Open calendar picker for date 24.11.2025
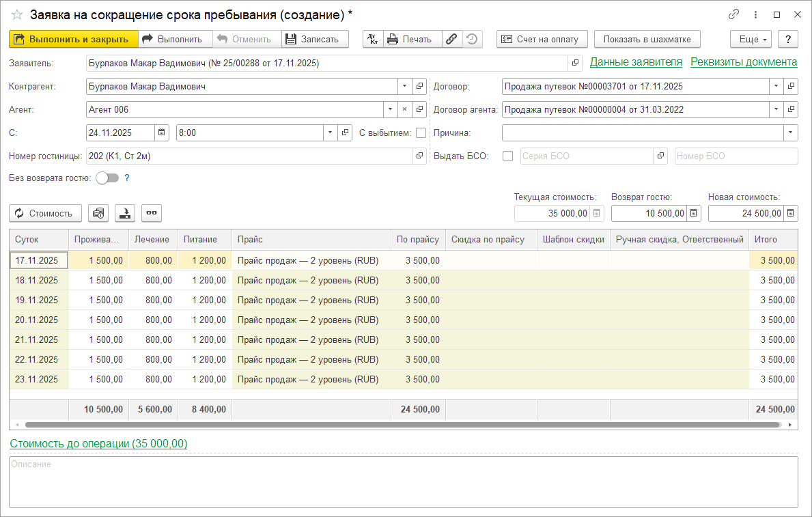 point(162,132)
